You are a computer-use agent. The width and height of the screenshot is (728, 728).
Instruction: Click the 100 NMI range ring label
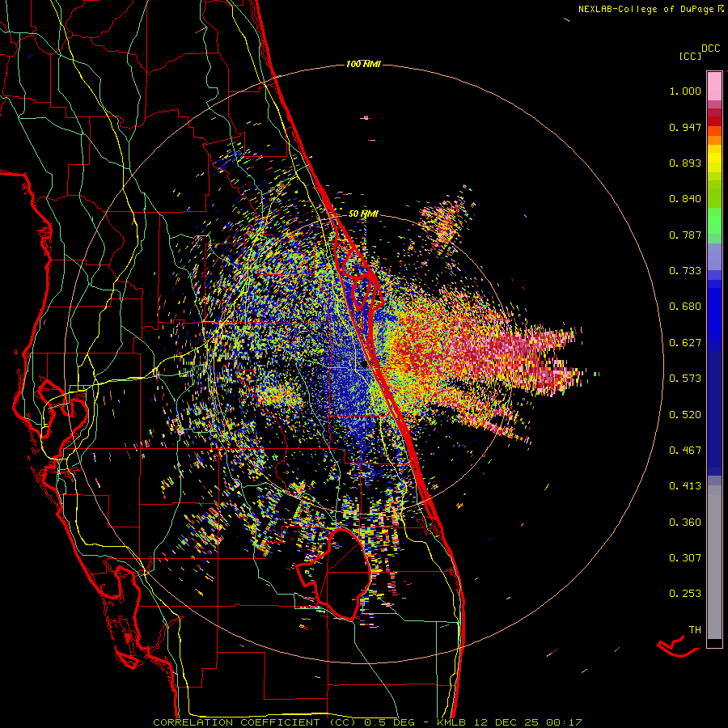click(x=363, y=64)
